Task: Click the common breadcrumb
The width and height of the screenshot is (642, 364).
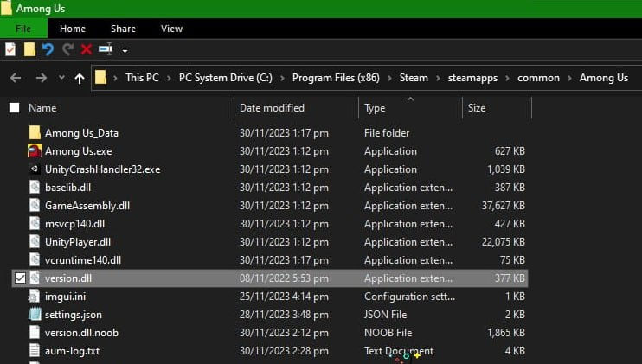Action: [538, 78]
